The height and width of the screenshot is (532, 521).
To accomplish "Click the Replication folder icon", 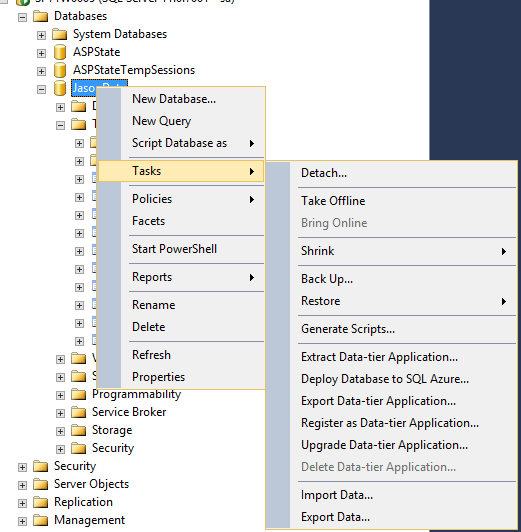I will (41, 502).
